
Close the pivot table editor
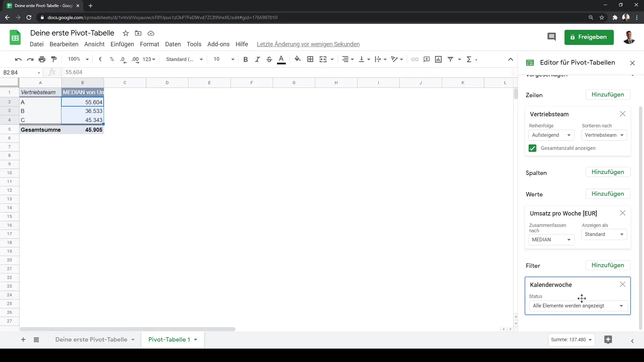(632, 63)
